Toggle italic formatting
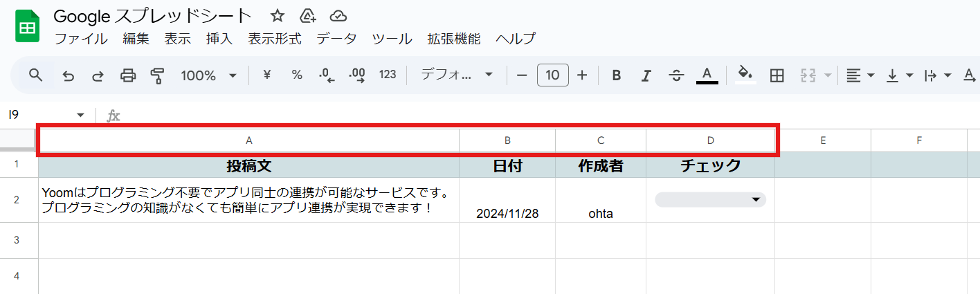Screen dimensions: 980x294 (646, 75)
